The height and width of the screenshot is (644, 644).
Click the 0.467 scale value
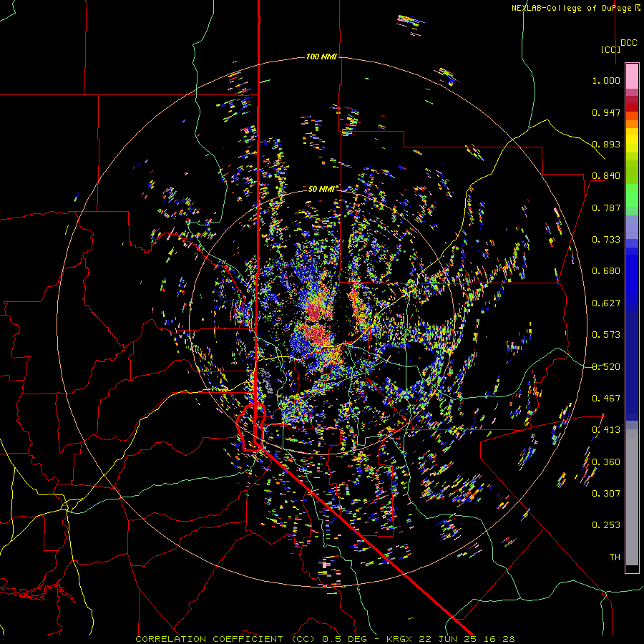tap(606, 398)
